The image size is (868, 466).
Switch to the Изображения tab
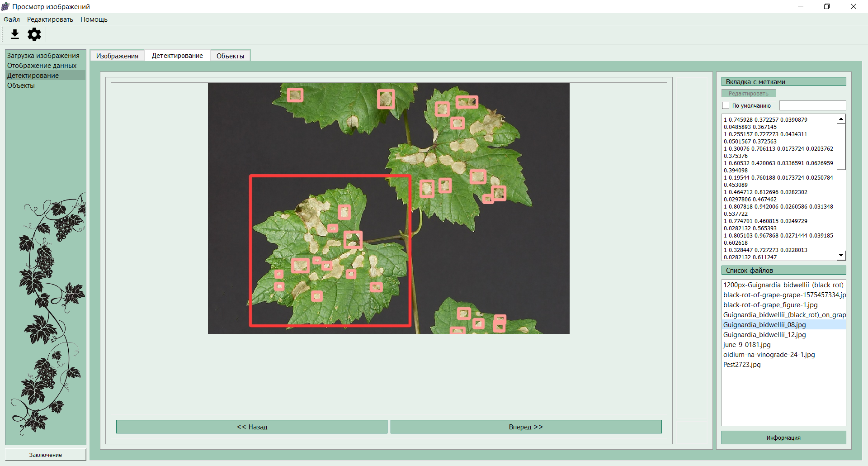point(117,56)
